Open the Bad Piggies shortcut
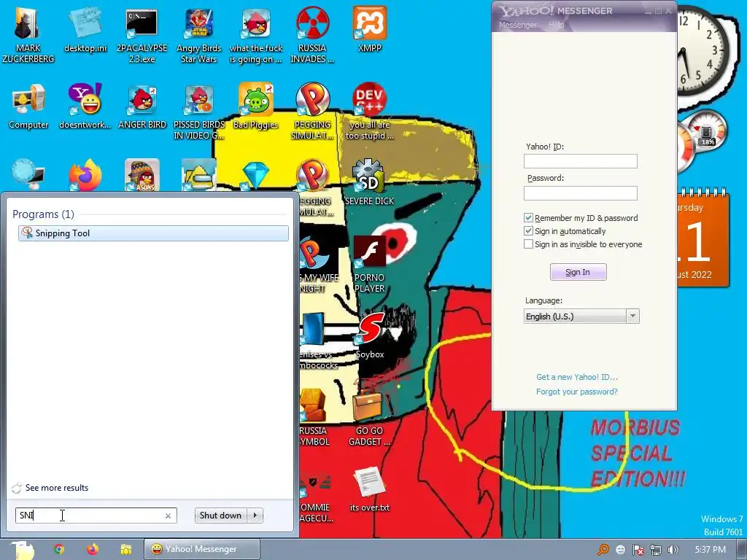 click(x=256, y=106)
